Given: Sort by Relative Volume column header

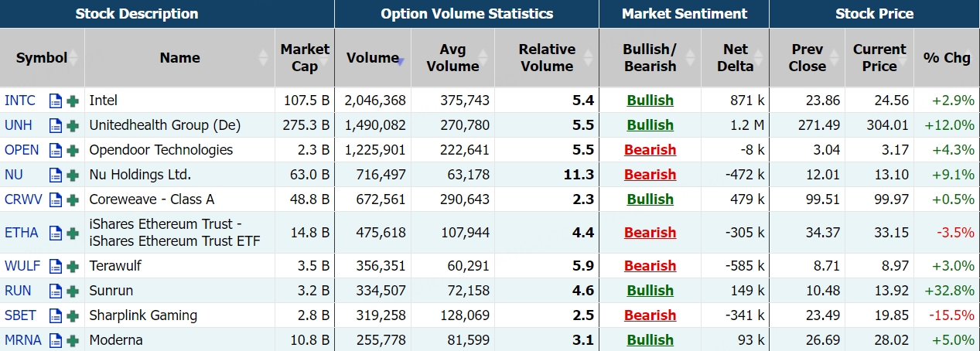Looking at the screenshot, I should click(547, 58).
